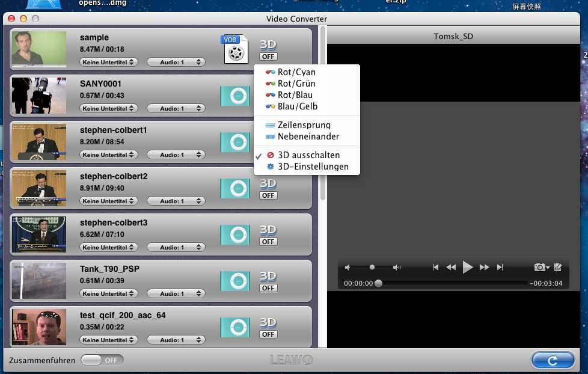
Task: Open 3D-Einstellungen menu entry
Action: 307,167
